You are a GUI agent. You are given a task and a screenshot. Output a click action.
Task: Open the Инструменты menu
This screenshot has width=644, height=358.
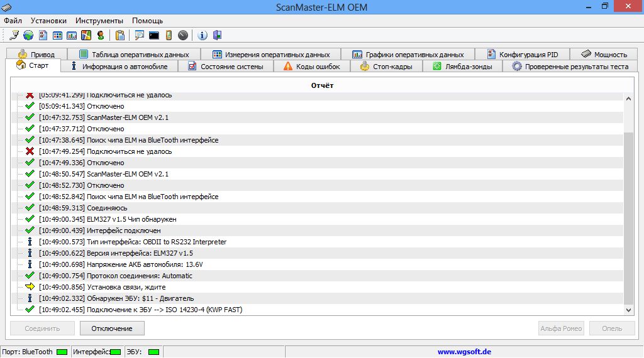pos(99,21)
